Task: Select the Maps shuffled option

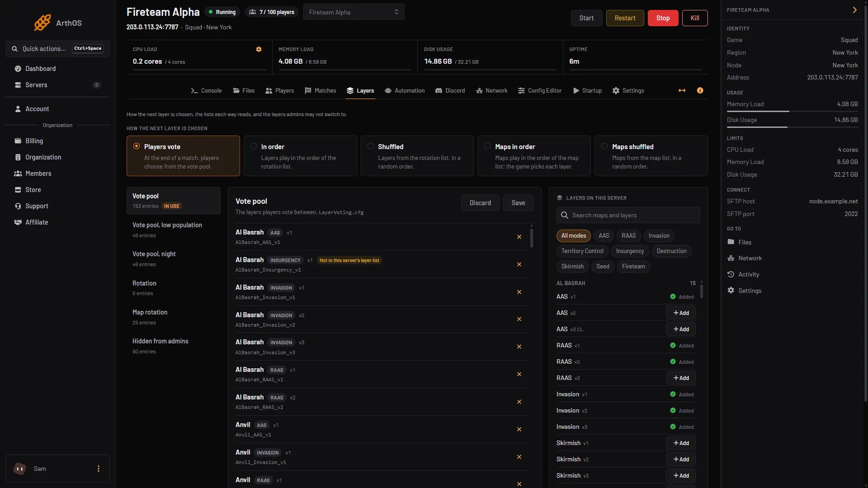Action: pyautogui.click(x=651, y=156)
